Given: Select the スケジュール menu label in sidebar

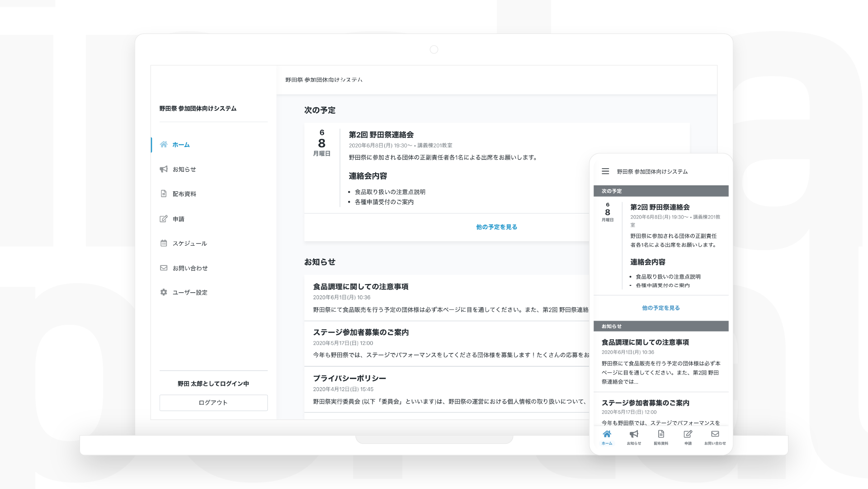Looking at the screenshot, I should [x=189, y=243].
